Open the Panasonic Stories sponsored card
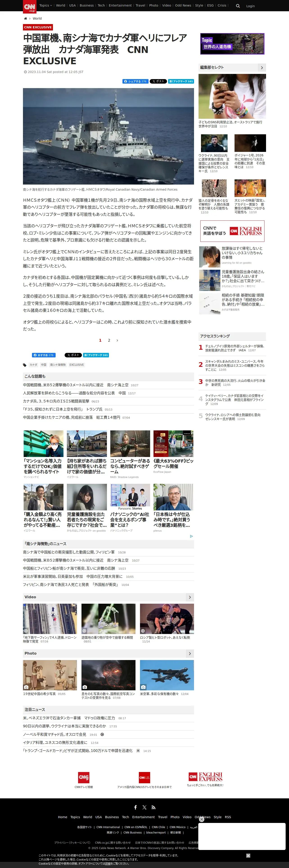Image resolution: width=289 pixels, height=868 pixels. (130, 508)
